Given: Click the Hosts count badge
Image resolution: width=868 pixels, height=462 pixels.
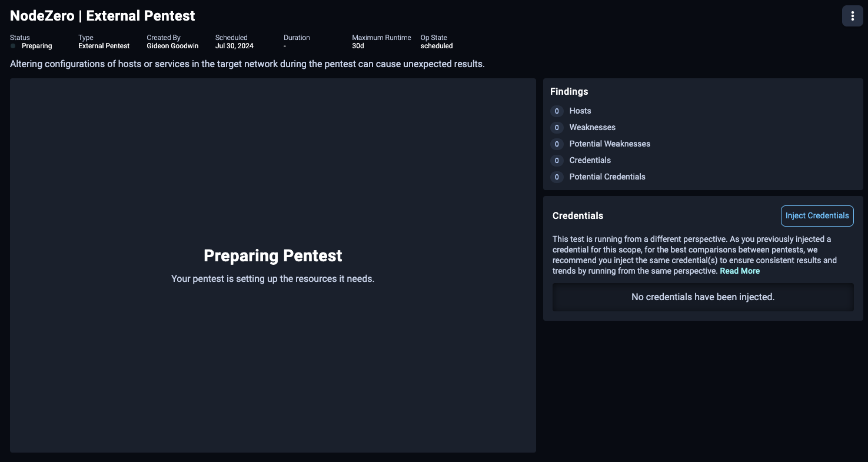Looking at the screenshot, I should coord(557,111).
